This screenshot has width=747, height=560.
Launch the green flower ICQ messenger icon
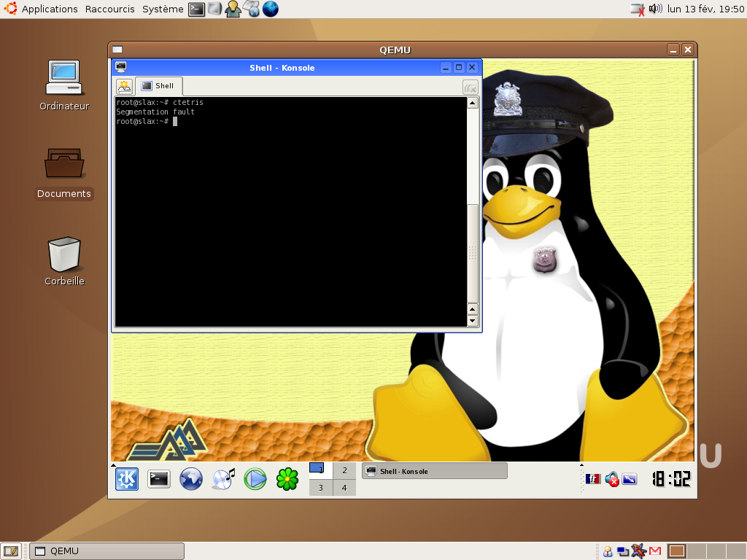287,479
